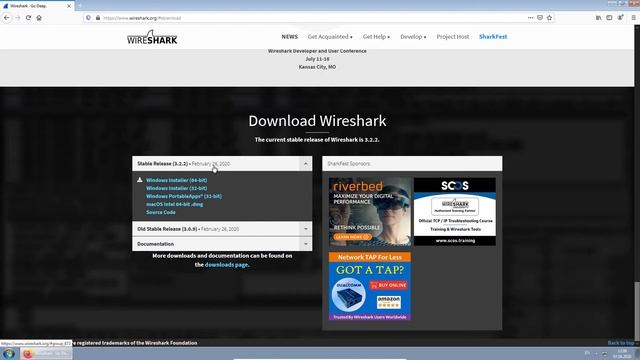Screen dimensions: 640x360
Task: Open the Firefox hamburger menu
Action: 633,18
